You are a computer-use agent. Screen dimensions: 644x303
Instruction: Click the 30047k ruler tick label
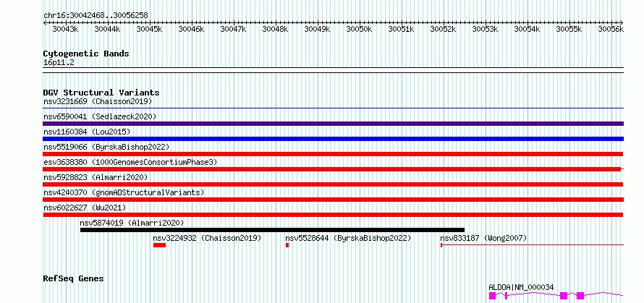point(233,29)
